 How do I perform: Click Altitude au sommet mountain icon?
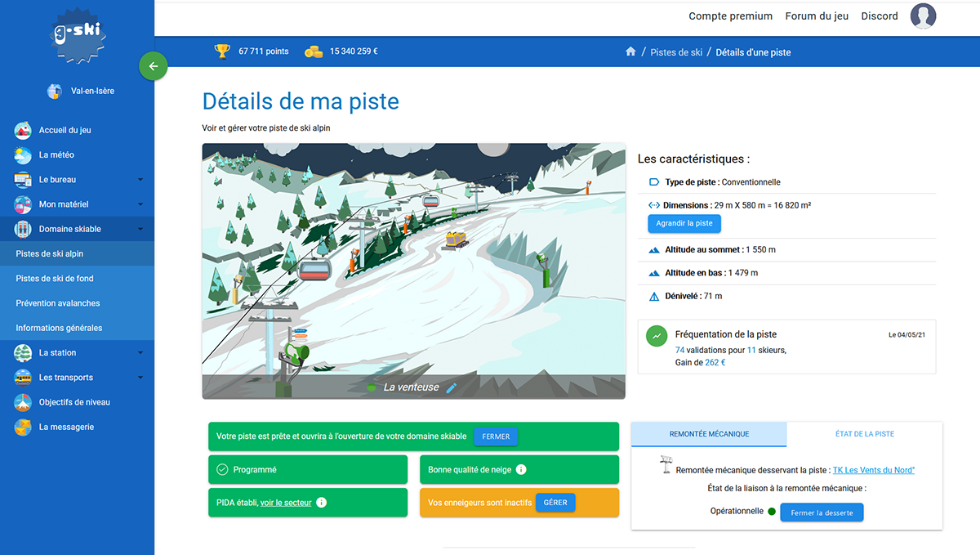653,249
